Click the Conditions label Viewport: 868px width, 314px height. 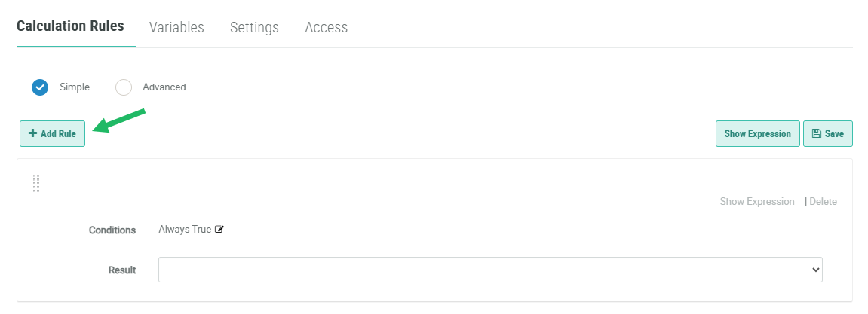point(112,230)
